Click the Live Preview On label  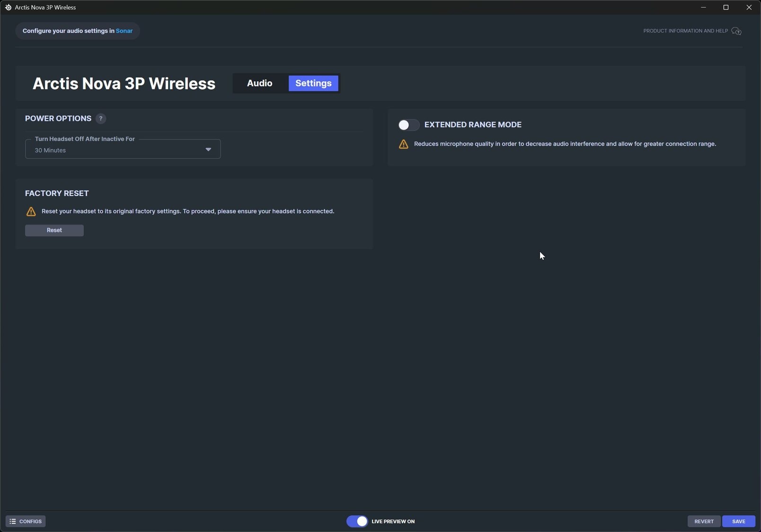393,522
